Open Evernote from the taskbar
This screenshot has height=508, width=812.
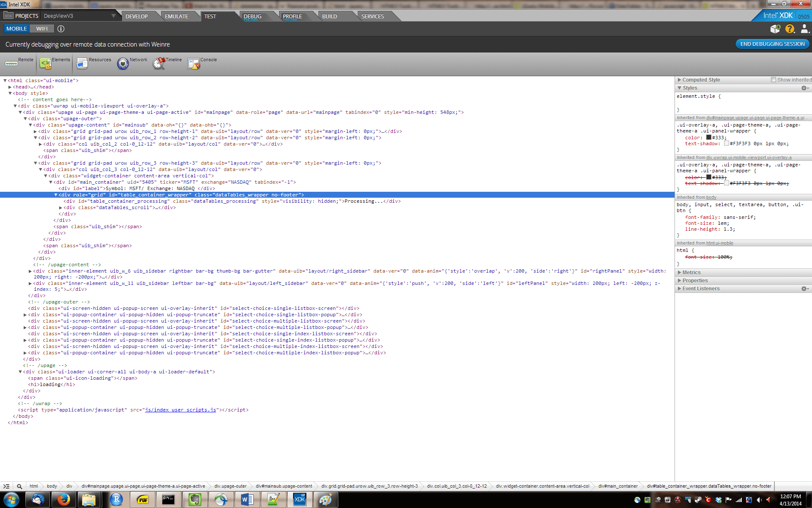click(195, 500)
